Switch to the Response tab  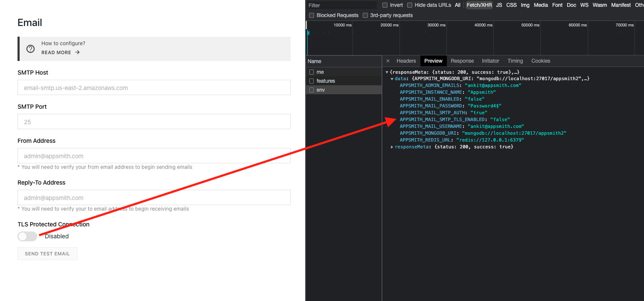pos(462,61)
